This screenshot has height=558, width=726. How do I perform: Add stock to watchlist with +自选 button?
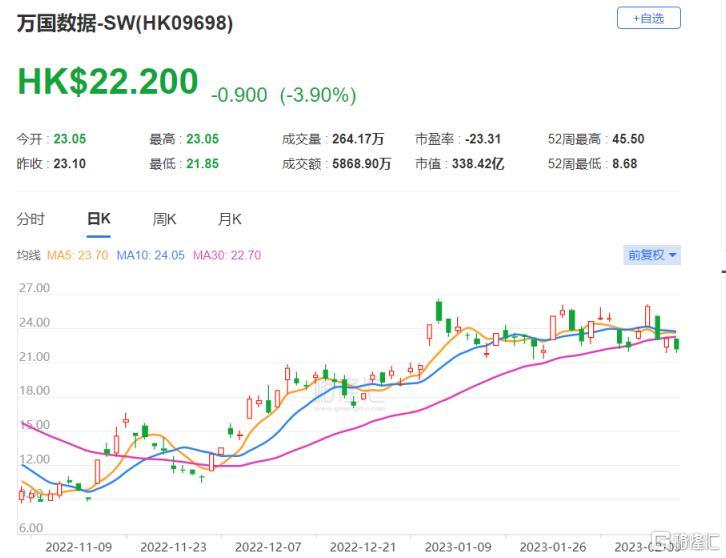[x=649, y=18]
